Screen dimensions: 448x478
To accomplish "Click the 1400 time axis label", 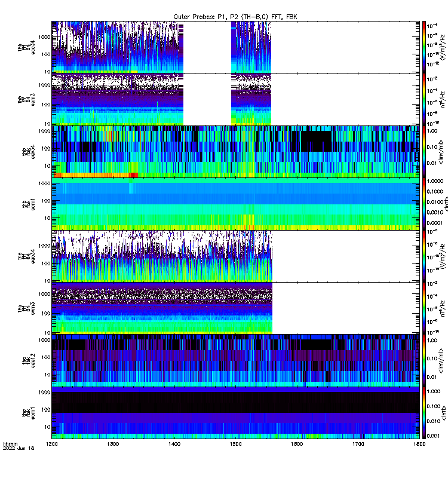I will [x=174, y=444].
